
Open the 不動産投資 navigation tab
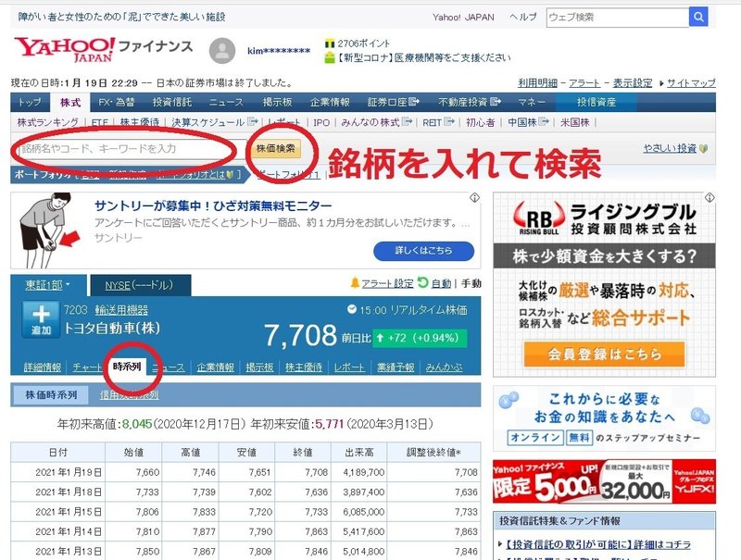pyautogui.click(x=469, y=102)
